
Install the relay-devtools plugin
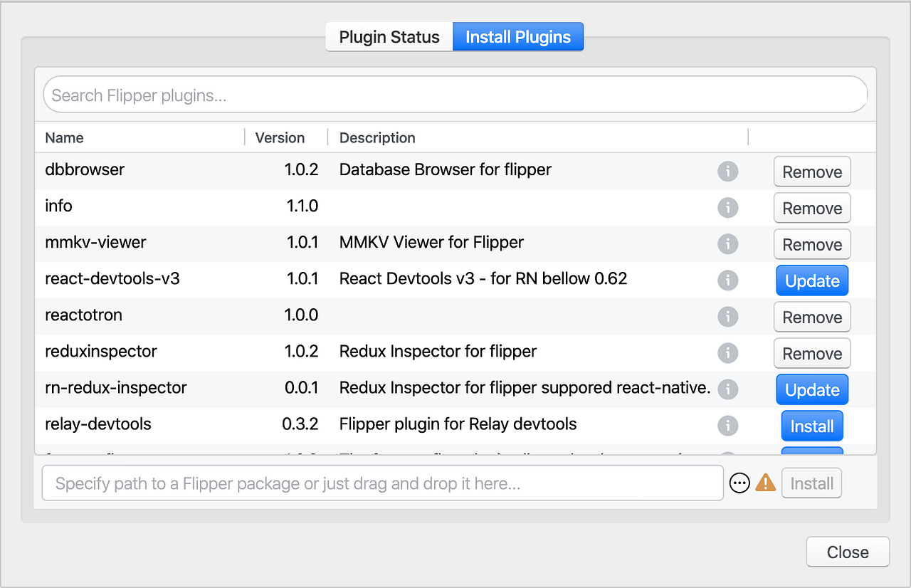[812, 426]
